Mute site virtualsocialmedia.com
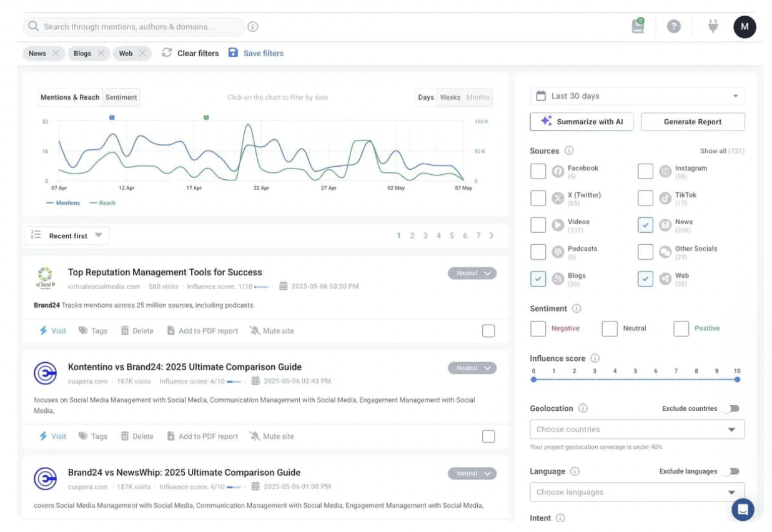The image size is (772, 532). (272, 331)
